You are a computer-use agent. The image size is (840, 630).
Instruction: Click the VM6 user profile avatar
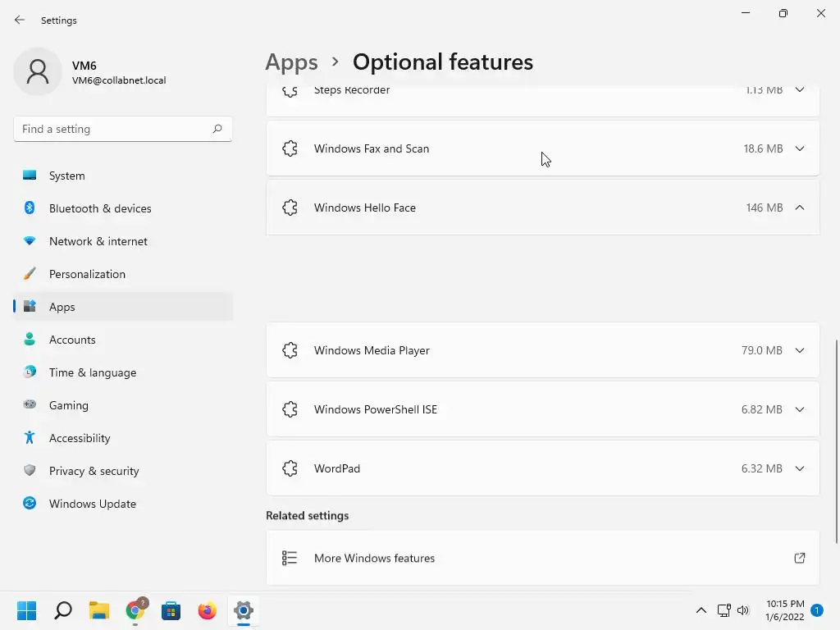38,72
